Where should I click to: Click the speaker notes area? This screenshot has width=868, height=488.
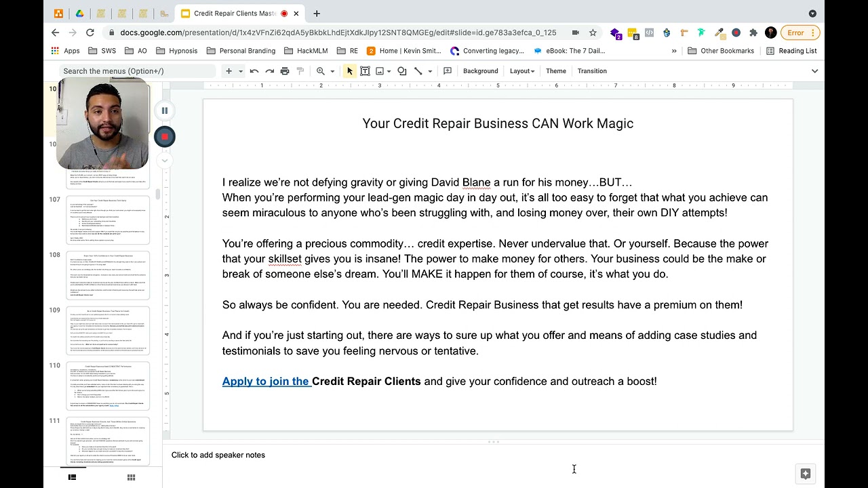coord(494,455)
